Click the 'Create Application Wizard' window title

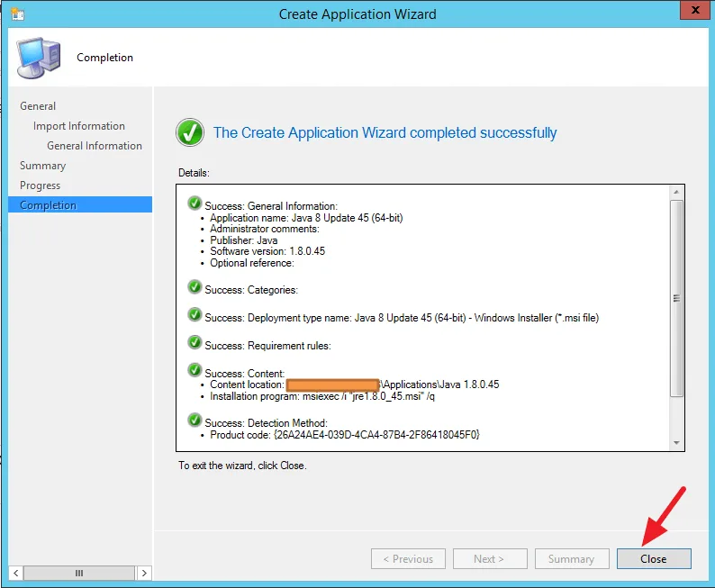coord(357,14)
